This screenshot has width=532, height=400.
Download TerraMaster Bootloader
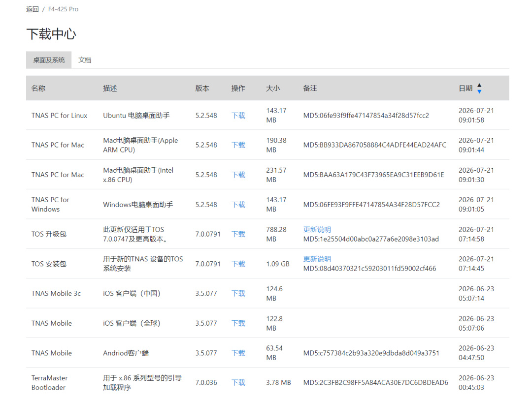tap(238, 383)
